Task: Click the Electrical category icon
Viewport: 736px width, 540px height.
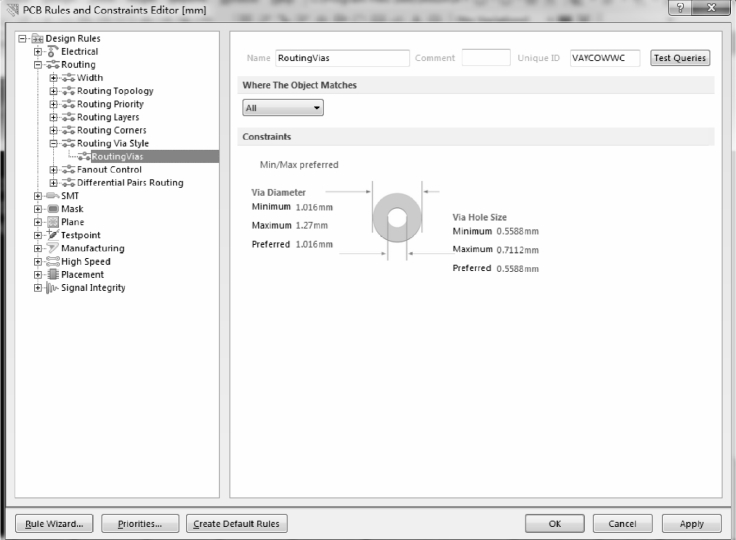Action: pyautogui.click(x=53, y=52)
